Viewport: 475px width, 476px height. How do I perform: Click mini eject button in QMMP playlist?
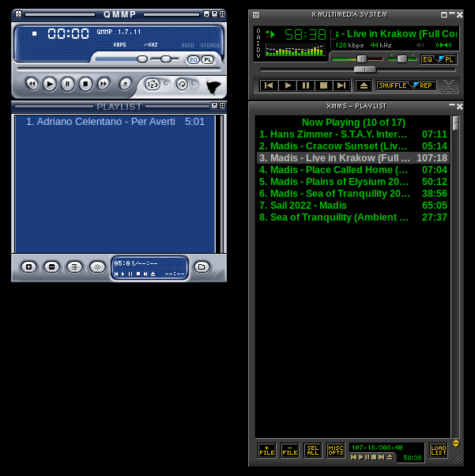153,274
